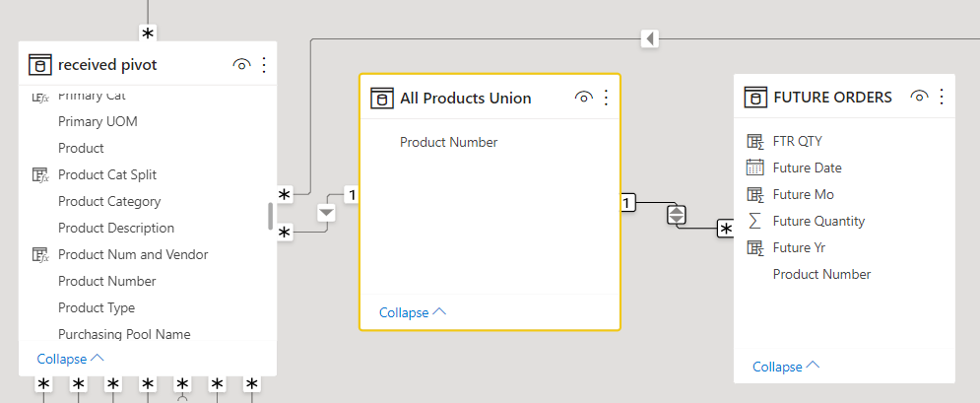The width and height of the screenshot is (980, 403).
Task: Open more options for FUTURE ORDERS table
Action: (941, 97)
